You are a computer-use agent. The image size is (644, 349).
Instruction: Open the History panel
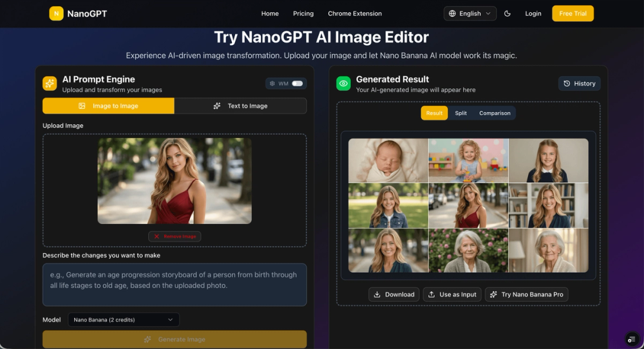(x=580, y=83)
